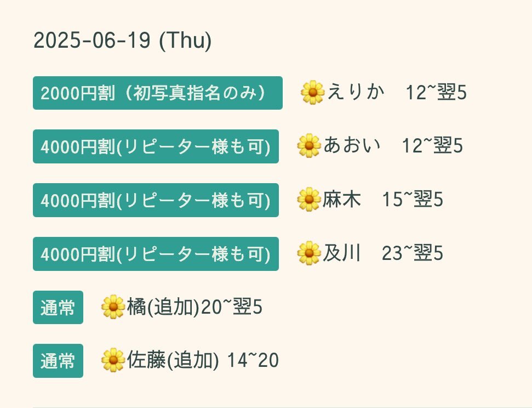
Task: Open 佐藤(追加) 14~20 entry text
Action: click(203, 360)
